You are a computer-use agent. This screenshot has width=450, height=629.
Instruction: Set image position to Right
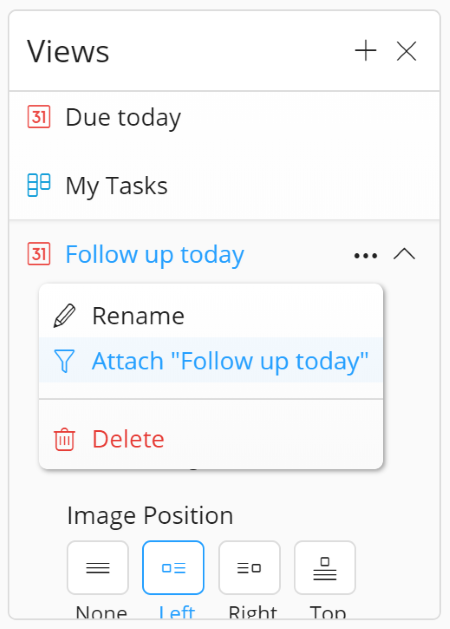(249, 568)
